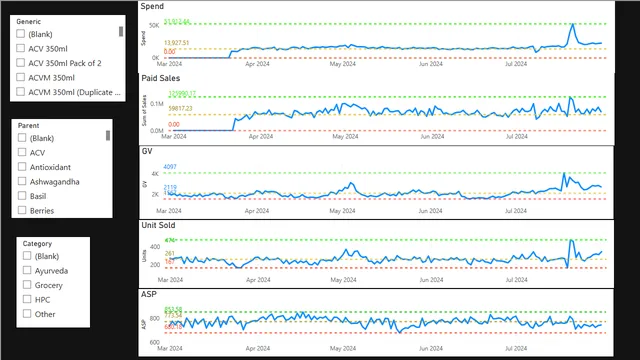Click Jul 2024 axis label in Unit Sold chart
This screenshot has height=360, width=640.
click(x=517, y=280)
